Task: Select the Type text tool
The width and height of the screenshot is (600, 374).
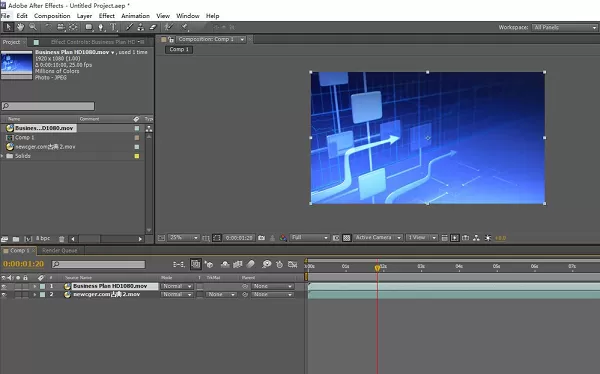Action: 113,27
